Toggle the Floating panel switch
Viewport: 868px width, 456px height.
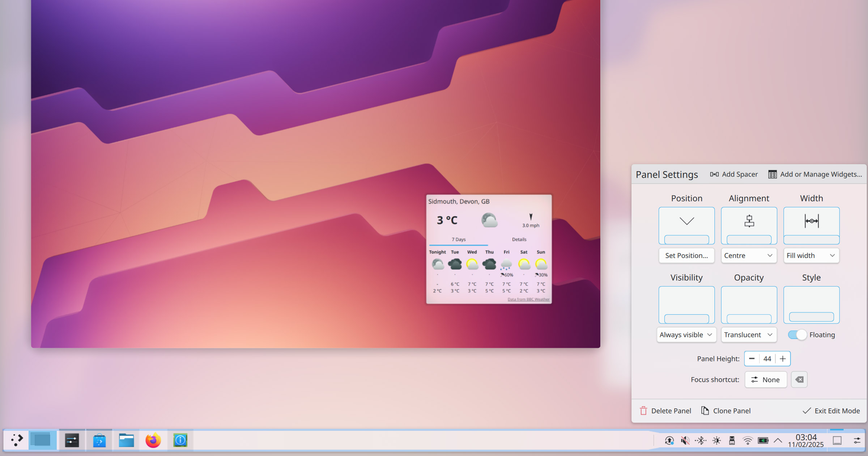click(797, 335)
